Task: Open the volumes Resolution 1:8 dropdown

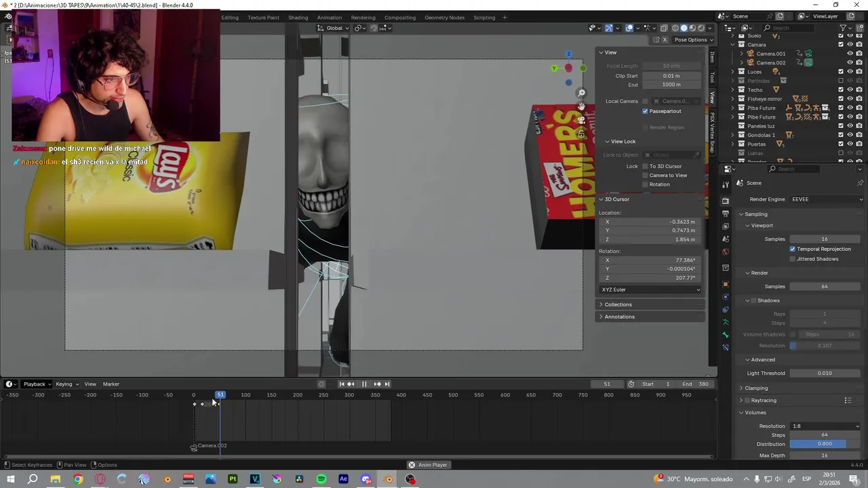Action: (825, 426)
